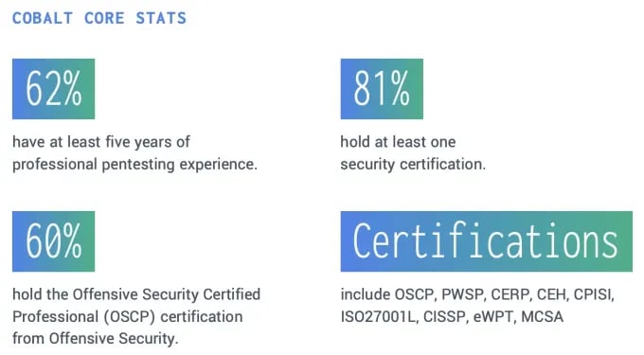
Task: Click 'Professional (OSCP) certification' text line
Action: 127,316
